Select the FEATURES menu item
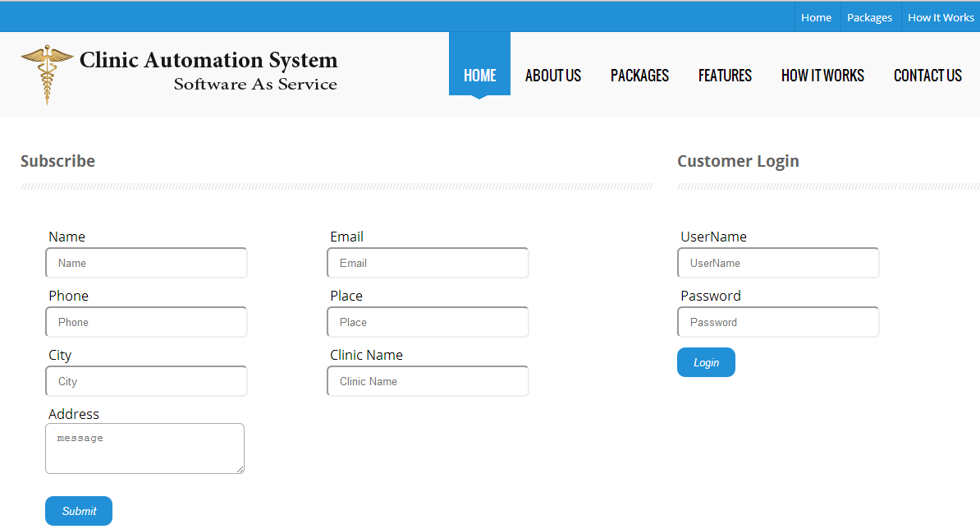The image size is (980, 529). (725, 76)
